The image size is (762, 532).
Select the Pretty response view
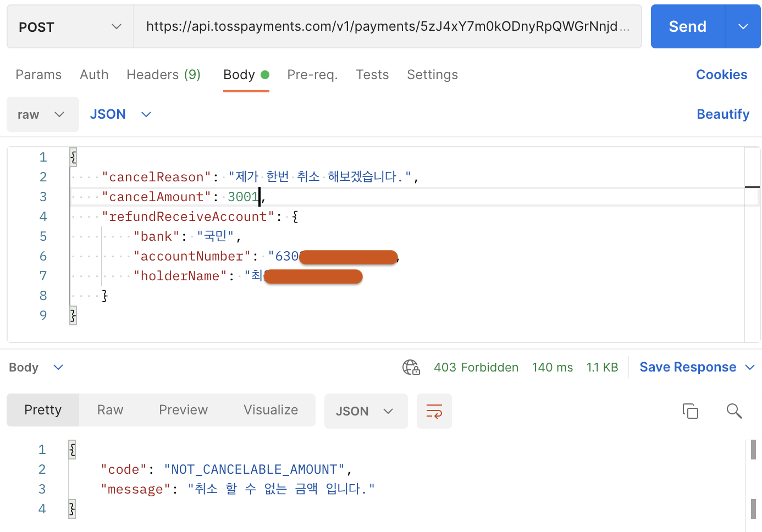[43, 410]
